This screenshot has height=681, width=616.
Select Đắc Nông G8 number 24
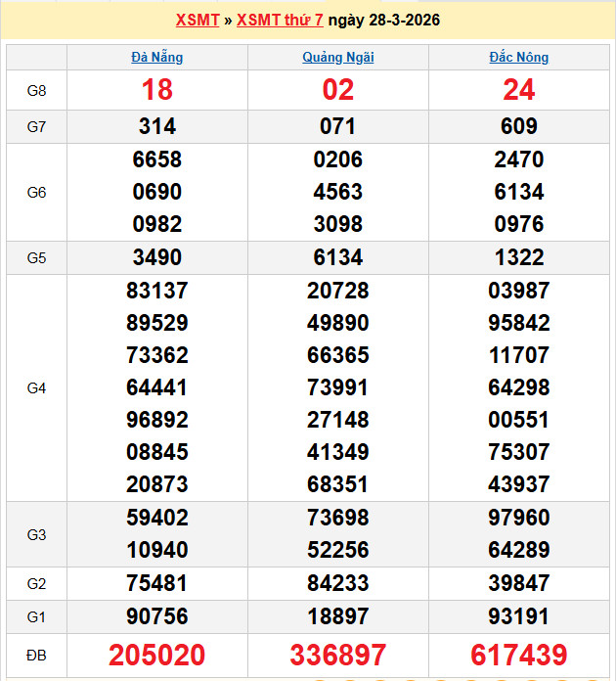tap(518, 90)
